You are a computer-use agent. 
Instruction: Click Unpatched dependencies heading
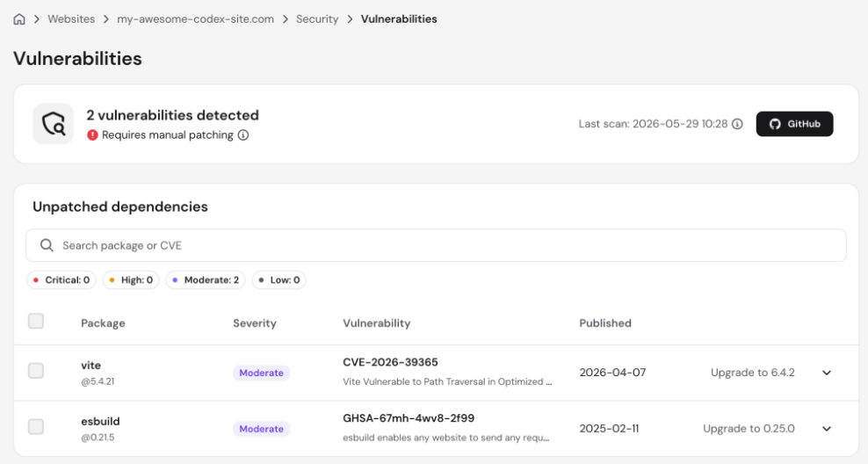coord(120,207)
